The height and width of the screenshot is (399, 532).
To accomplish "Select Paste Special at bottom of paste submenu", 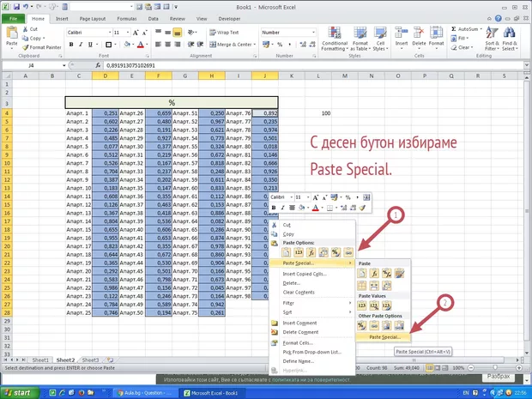I will (383, 337).
